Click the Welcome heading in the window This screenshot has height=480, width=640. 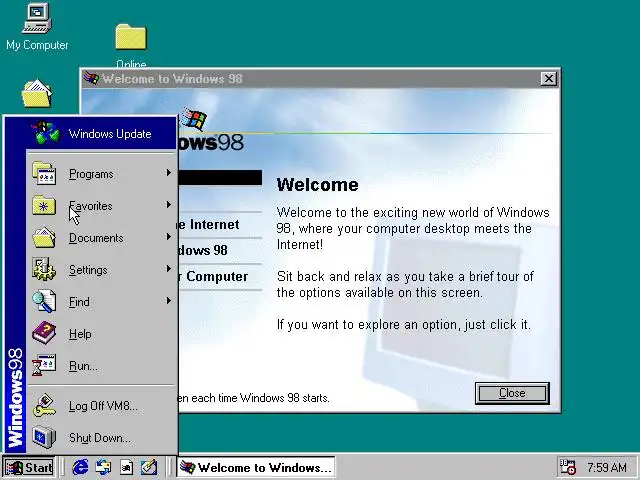(x=317, y=184)
